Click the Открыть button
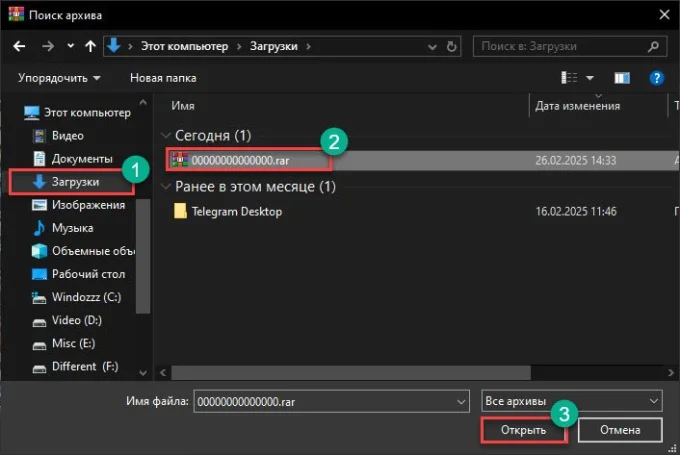The height and width of the screenshot is (455, 680). click(523, 430)
